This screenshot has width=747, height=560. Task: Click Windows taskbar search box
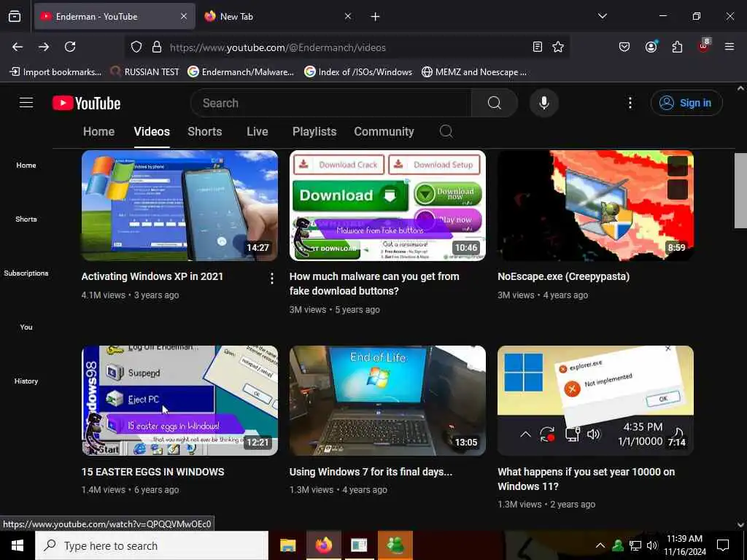pos(152,545)
